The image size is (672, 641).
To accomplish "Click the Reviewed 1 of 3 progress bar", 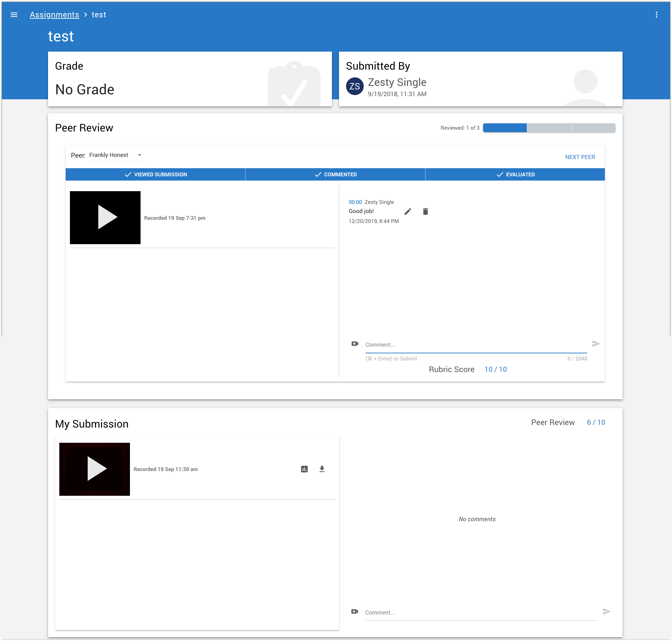I will (x=549, y=128).
